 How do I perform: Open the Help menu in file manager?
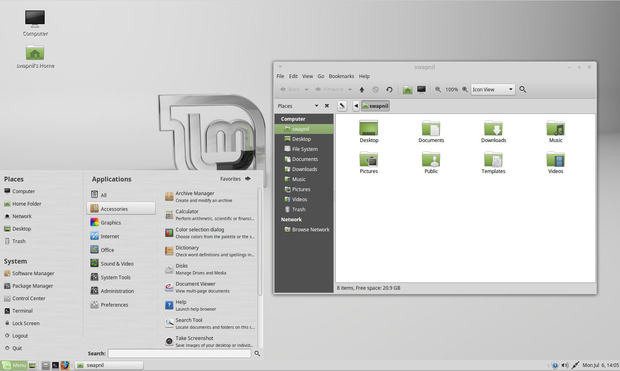364,76
